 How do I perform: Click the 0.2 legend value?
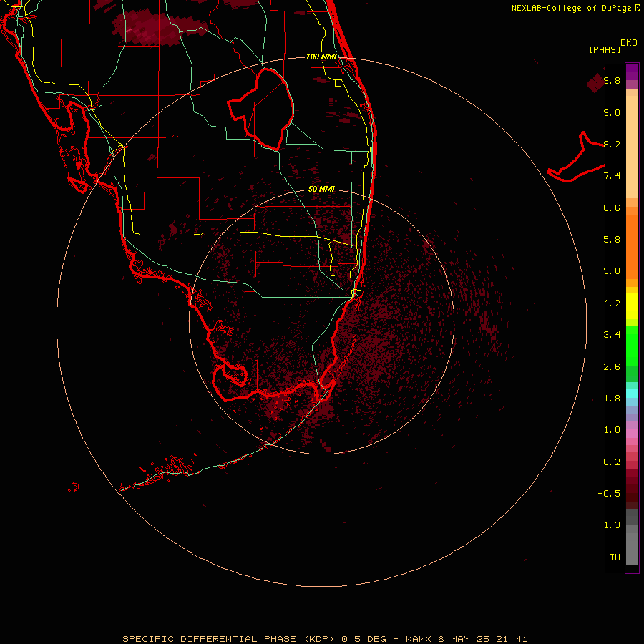tap(612, 462)
